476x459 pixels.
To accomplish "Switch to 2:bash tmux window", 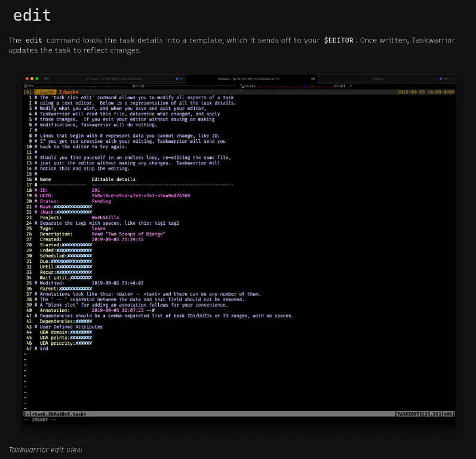I will click(x=68, y=92).
